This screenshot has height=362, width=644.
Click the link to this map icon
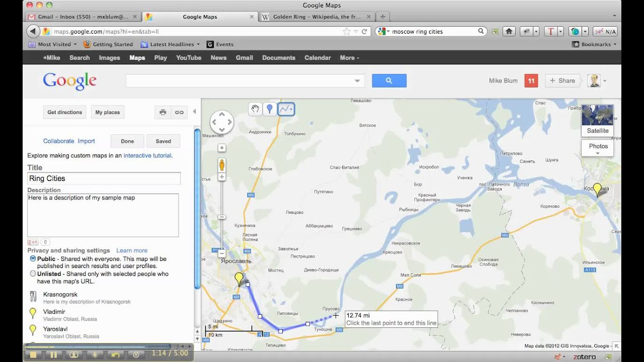pos(179,113)
